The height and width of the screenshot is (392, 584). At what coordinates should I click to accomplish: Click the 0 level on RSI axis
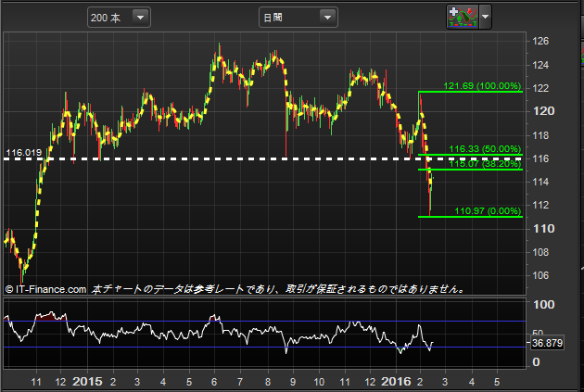coord(536,361)
